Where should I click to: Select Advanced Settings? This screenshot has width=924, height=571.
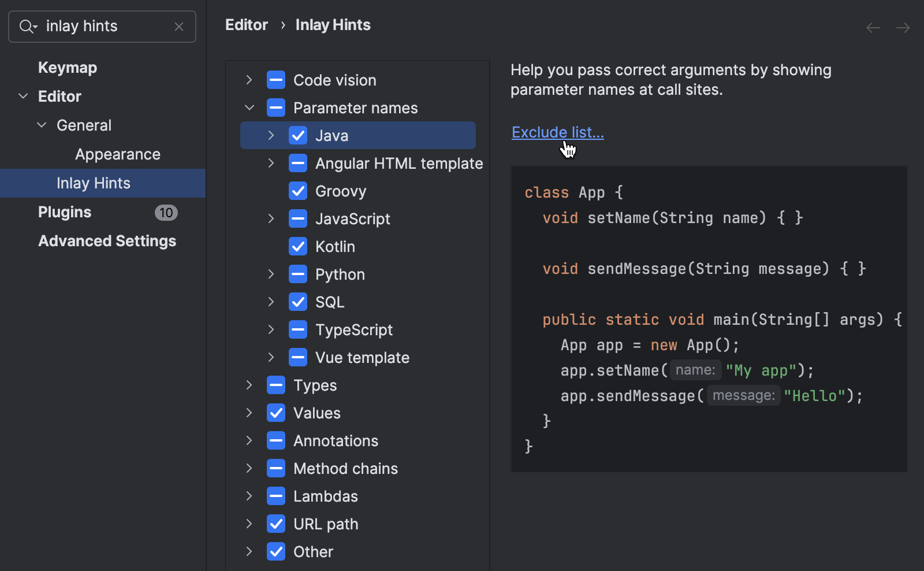[107, 241]
